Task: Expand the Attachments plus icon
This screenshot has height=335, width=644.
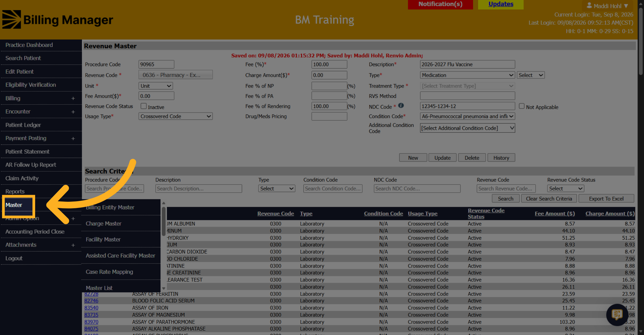Action: click(x=73, y=245)
